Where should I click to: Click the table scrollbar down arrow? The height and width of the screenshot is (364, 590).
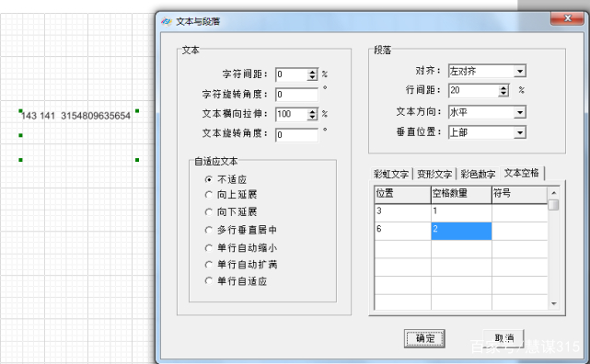553,303
